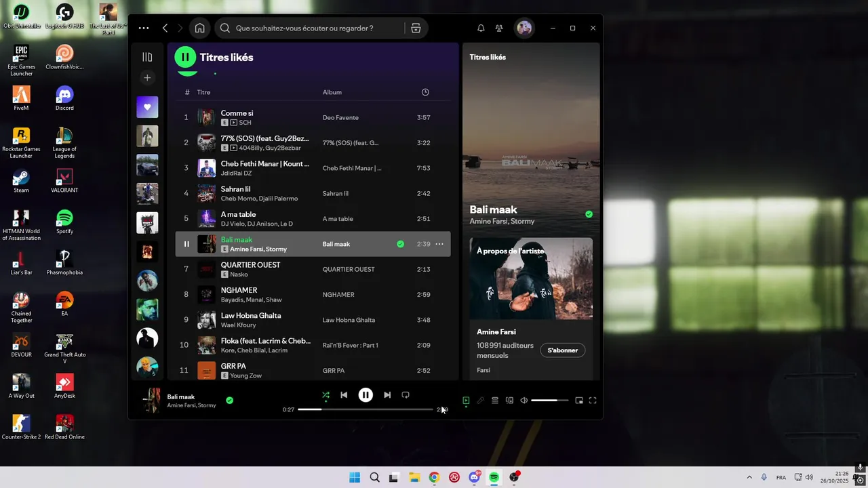Pause icon on the Bali maak row
Image resolution: width=868 pixels, height=488 pixels.
(x=186, y=244)
